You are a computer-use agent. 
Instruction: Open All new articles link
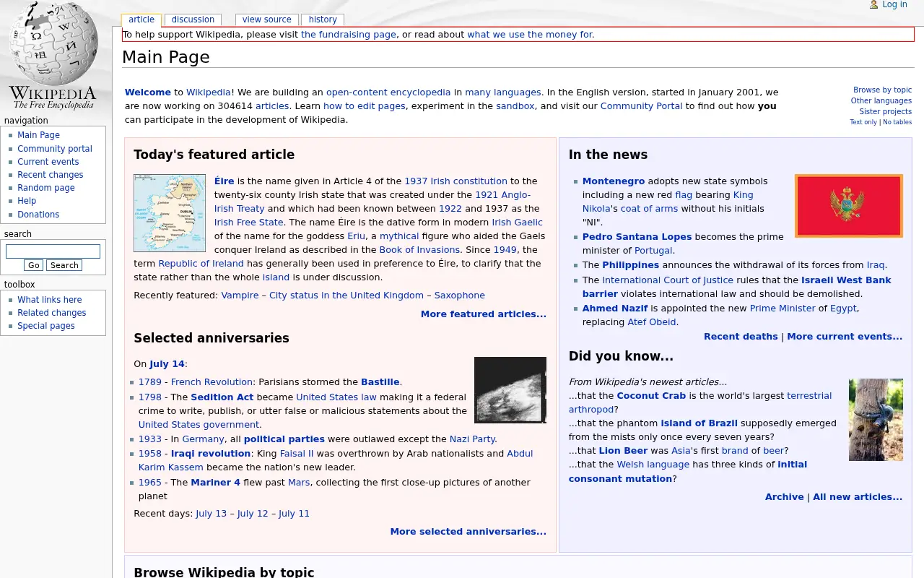point(858,496)
